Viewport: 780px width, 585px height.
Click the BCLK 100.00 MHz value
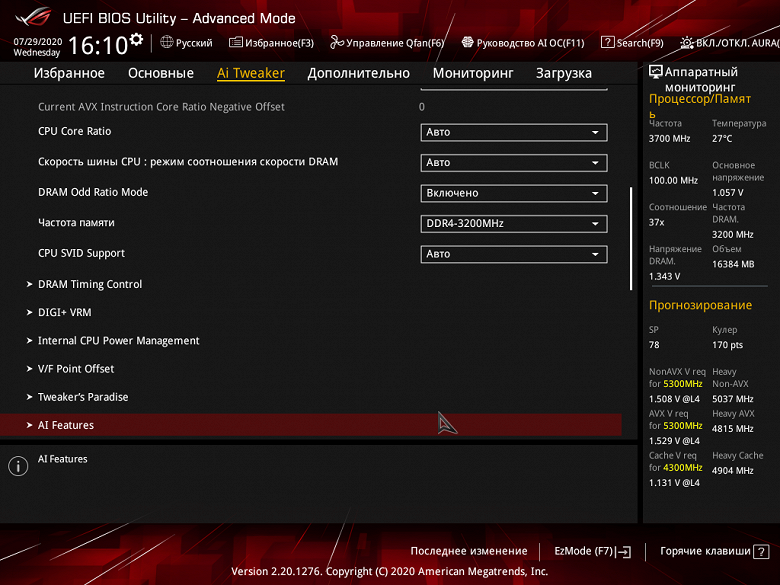coord(673,180)
